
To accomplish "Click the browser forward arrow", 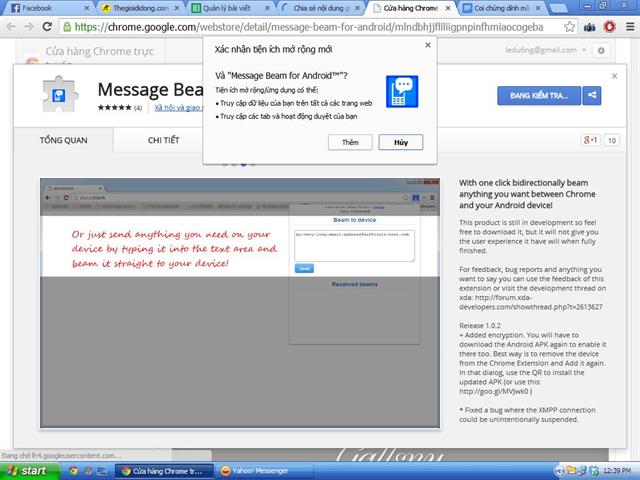I will point(29,27).
